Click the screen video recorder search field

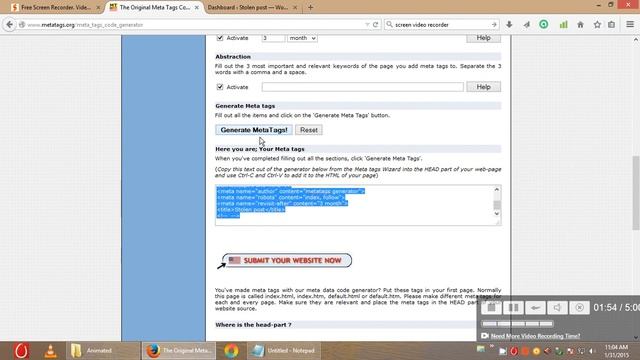442,24
